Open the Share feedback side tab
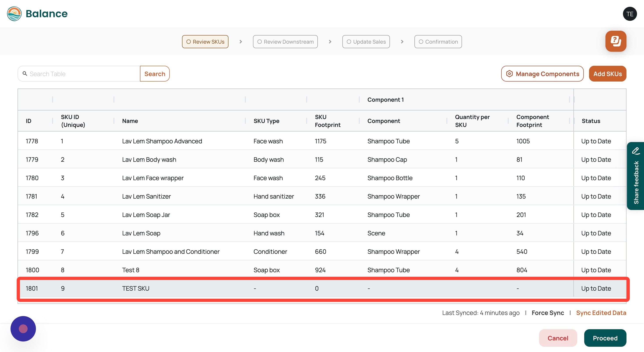The height and width of the screenshot is (352, 644). [x=635, y=176]
